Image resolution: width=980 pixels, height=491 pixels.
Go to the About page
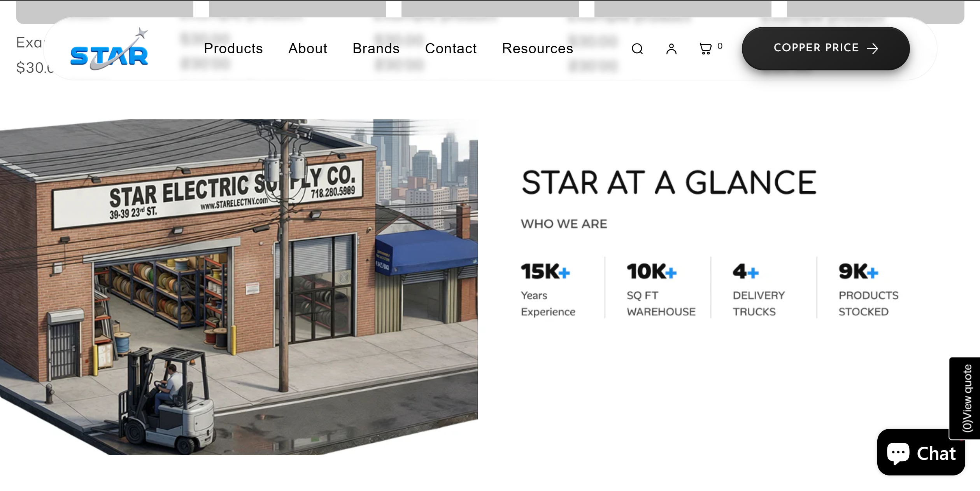[x=308, y=49]
